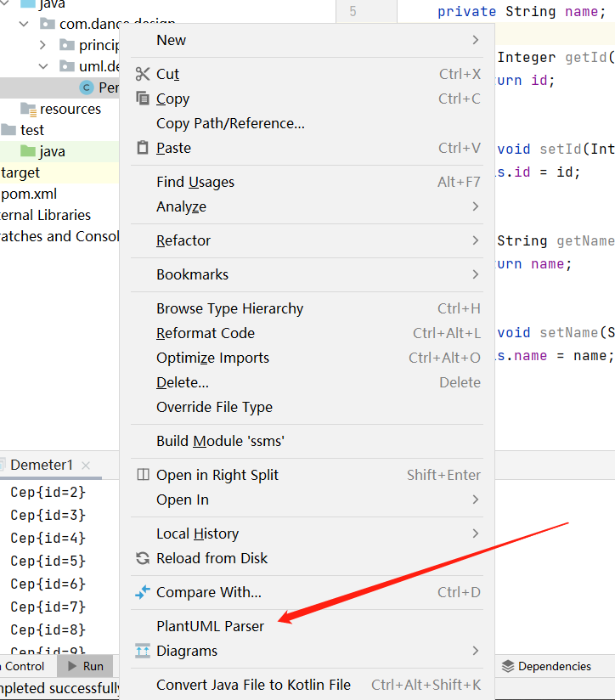This screenshot has height=700, width=615.
Task: Click the test folder icon
Action: (x=9, y=130)
